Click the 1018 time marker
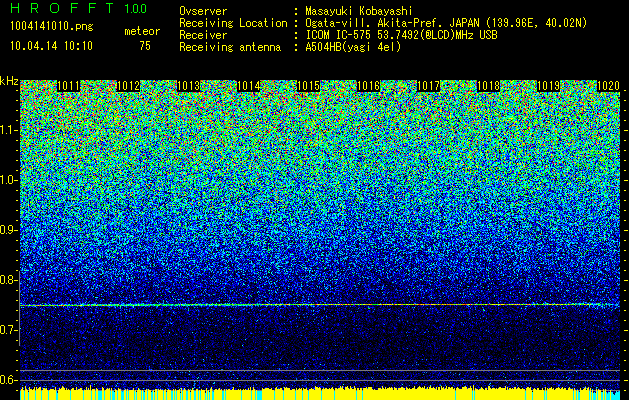 click(x=489, y=86)
